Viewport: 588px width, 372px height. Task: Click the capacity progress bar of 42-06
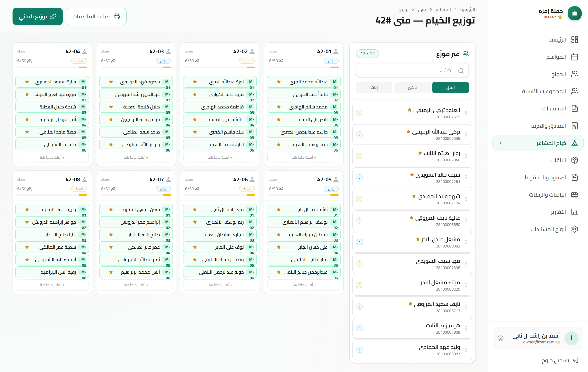[220, 195]
